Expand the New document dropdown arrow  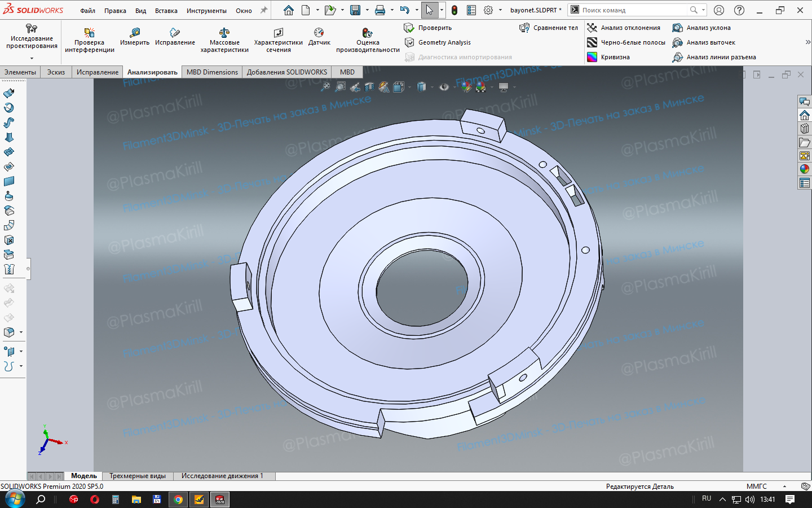pyautogui.click(x=317, y=10)
